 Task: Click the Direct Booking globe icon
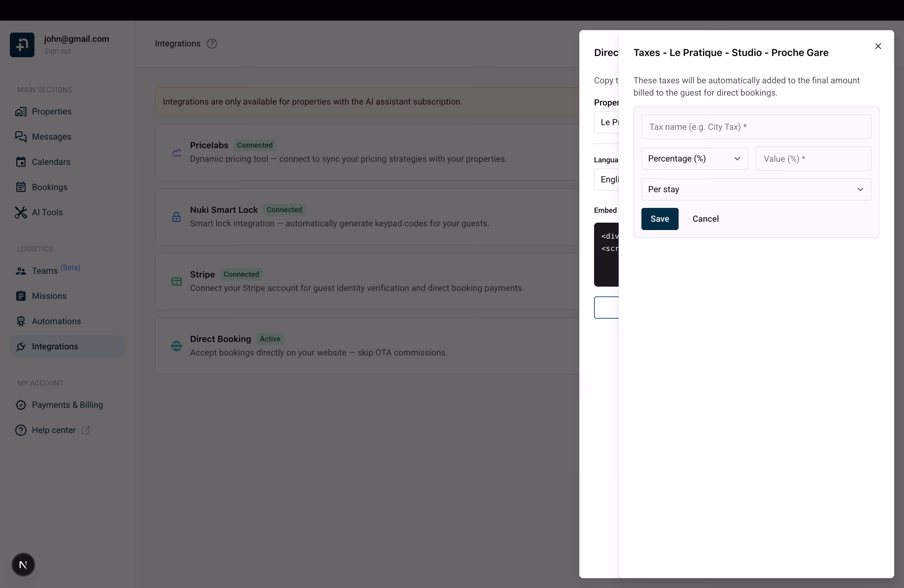pos(176,346)
